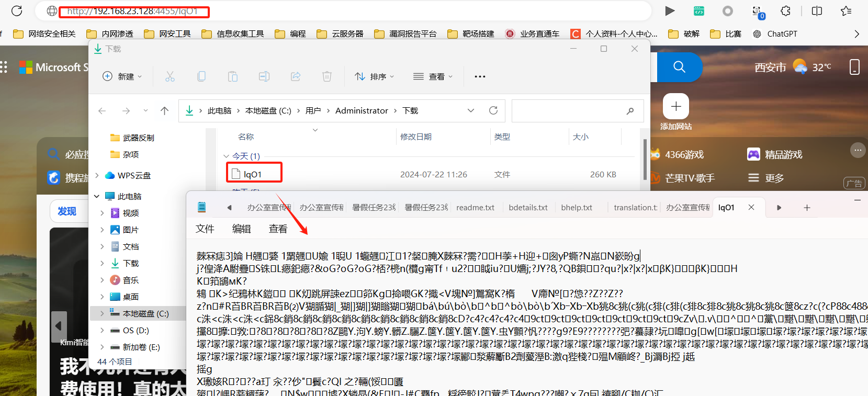Click the Explorer up-directory arrow
This screenshot has height=396, width=868.
(164, 111)
